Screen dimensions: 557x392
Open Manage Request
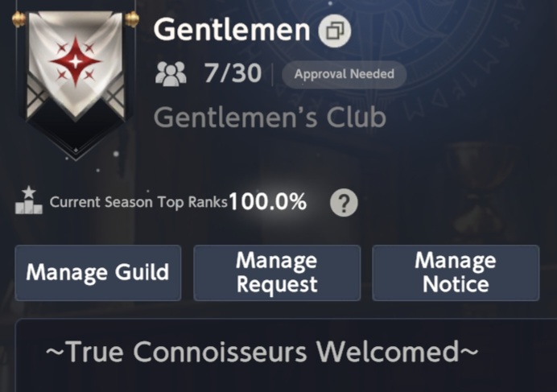pyautogui.click(x=277, y=273)
